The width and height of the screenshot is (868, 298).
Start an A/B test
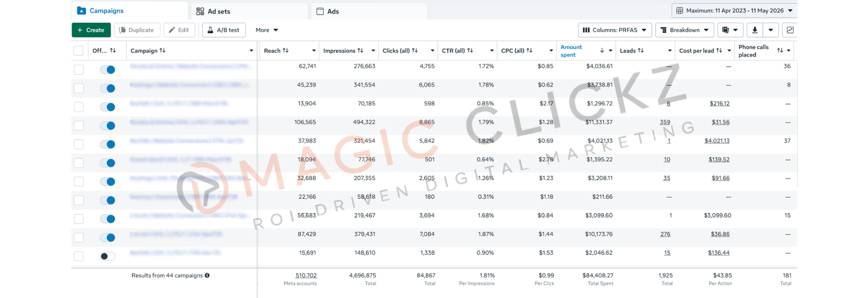(224, 30)
